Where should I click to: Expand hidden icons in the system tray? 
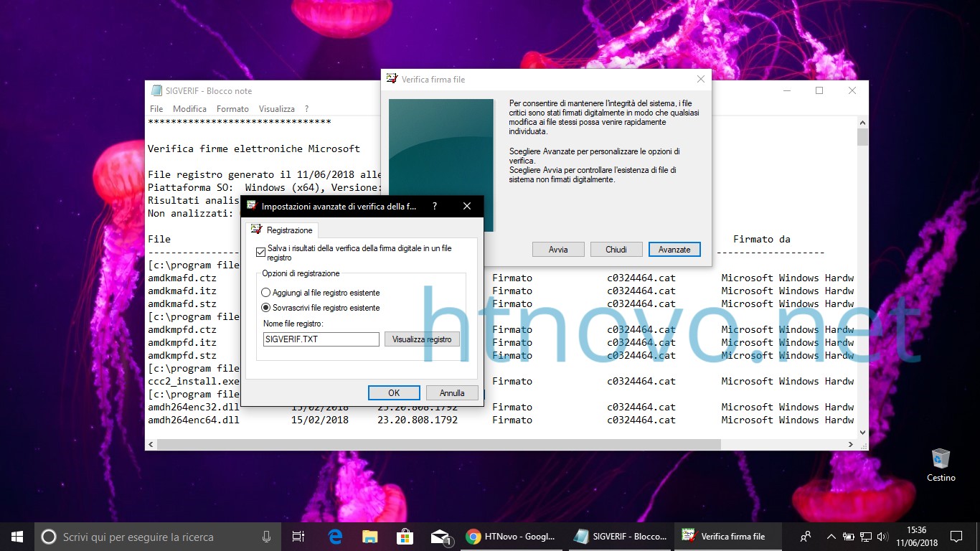pos(830,536)
